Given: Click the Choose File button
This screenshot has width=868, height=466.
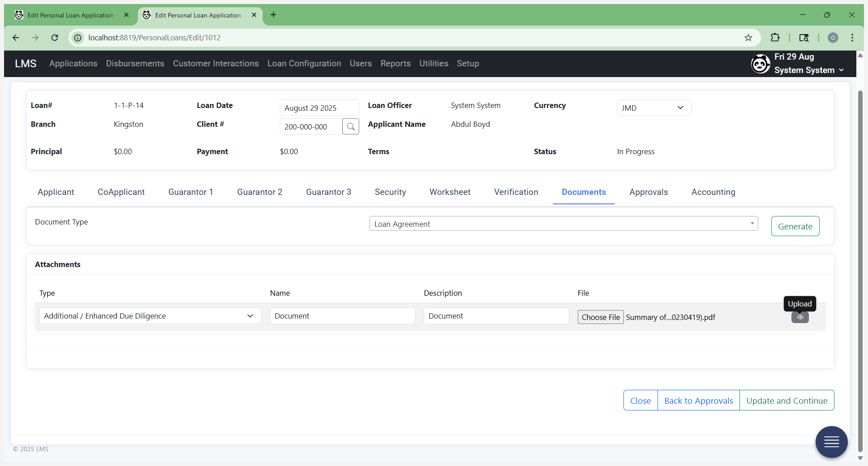Looking at the screenshot, I should (x=601, y=317).
